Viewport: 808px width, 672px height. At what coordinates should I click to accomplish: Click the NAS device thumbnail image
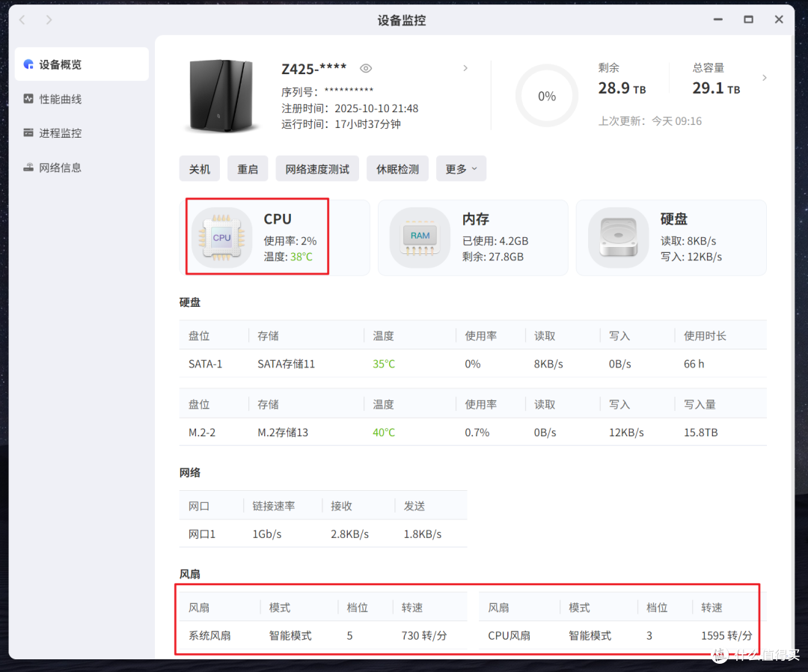(x=221, y=96)
